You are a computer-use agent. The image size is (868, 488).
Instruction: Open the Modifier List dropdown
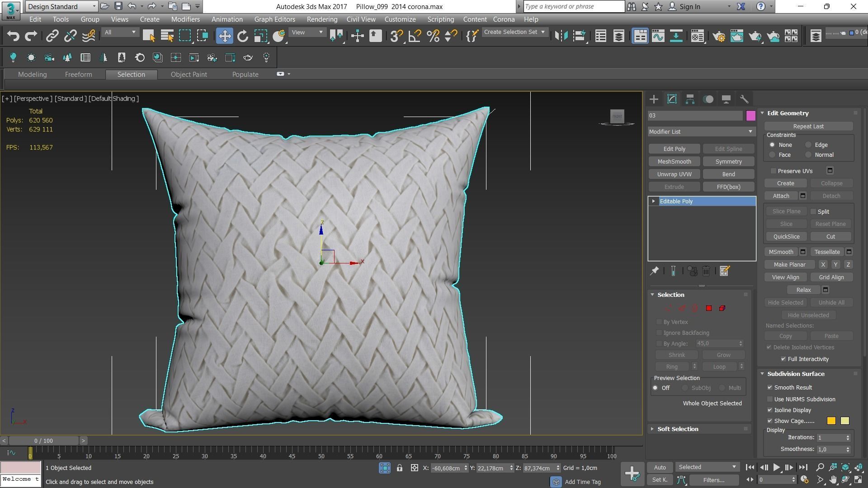click(x=701, y=131)
